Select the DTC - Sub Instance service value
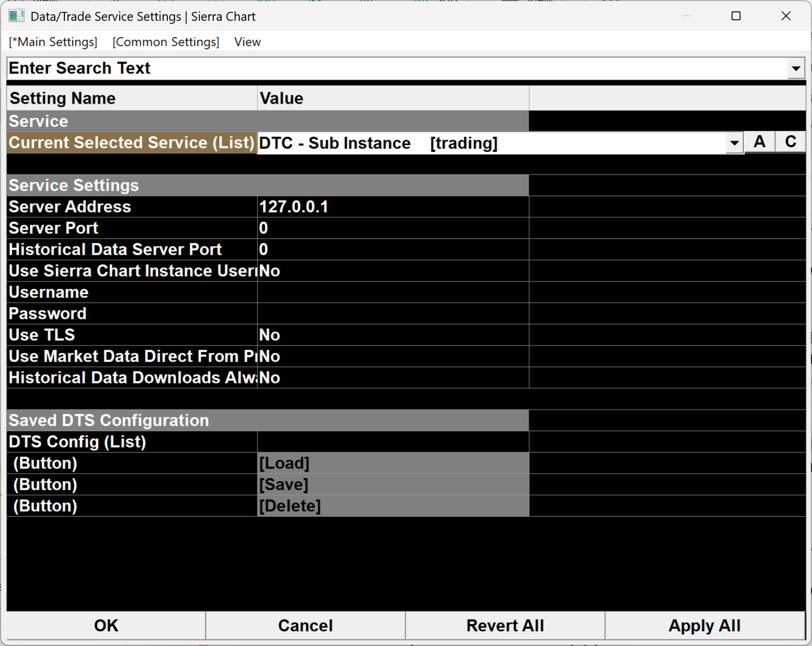The width and height of the screenshot is (812, 646). click(492, 143)
